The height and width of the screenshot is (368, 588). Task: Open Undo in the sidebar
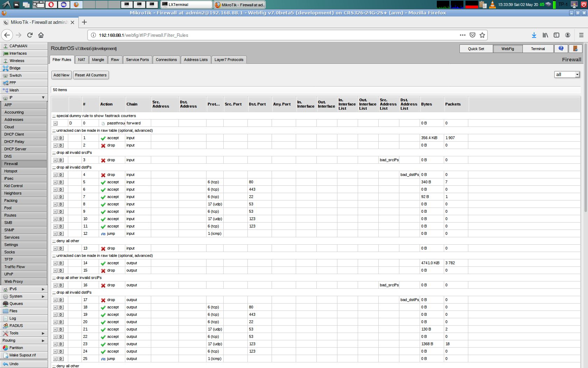click(x=24, y=364)
